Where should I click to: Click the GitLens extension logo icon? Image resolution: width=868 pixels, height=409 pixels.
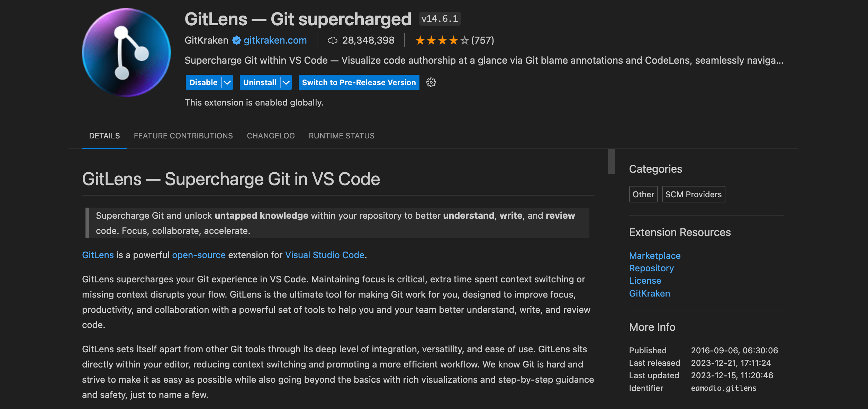click(x=126, y=52)
